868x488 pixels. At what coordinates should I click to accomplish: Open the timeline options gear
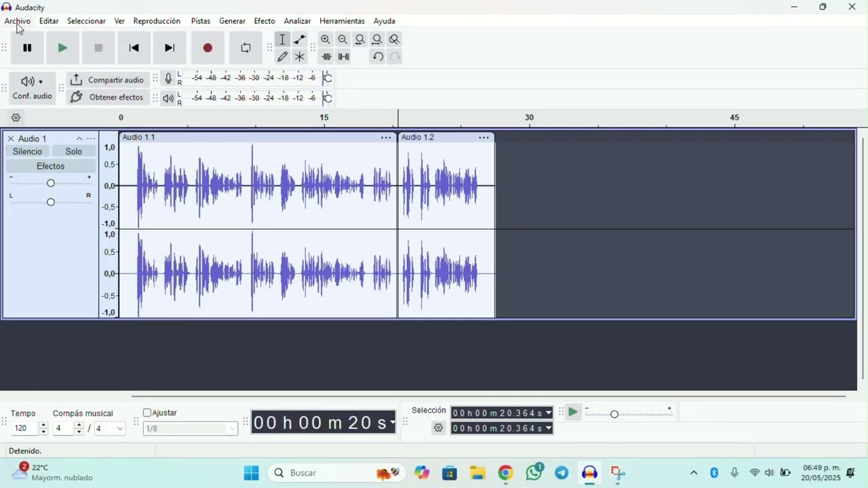pos(16,118)
